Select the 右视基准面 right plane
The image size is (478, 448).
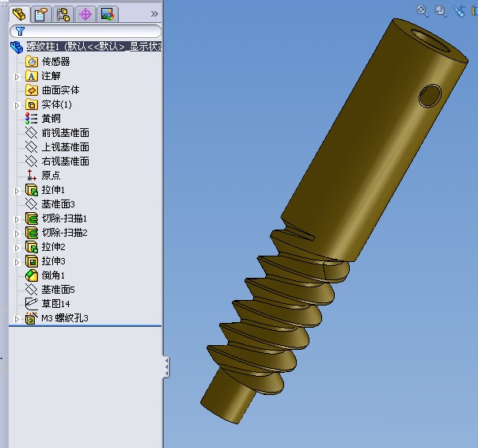[65, 161]
